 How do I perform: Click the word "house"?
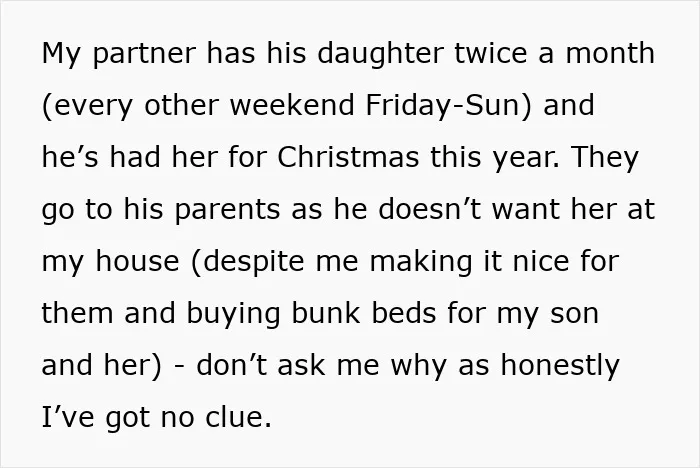pos(138,261)
